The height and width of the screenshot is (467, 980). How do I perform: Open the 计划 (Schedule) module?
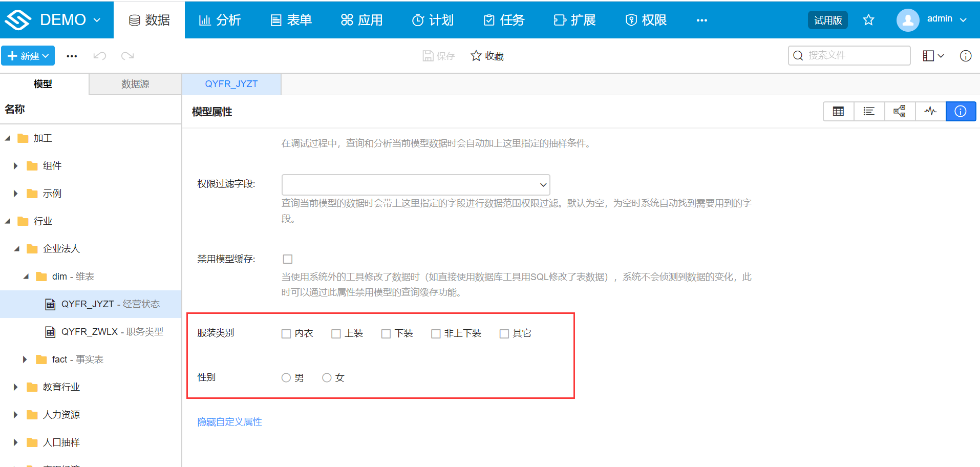(x=433, y=20)
